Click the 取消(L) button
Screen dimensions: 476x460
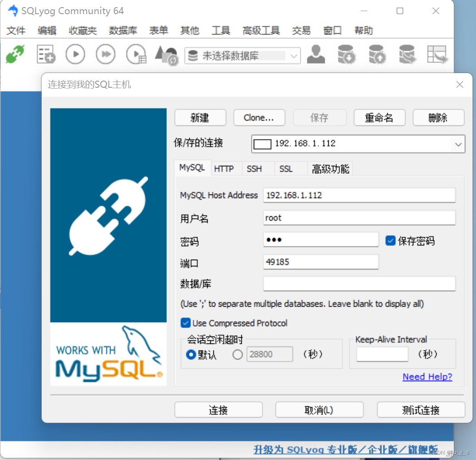point(319,410)
